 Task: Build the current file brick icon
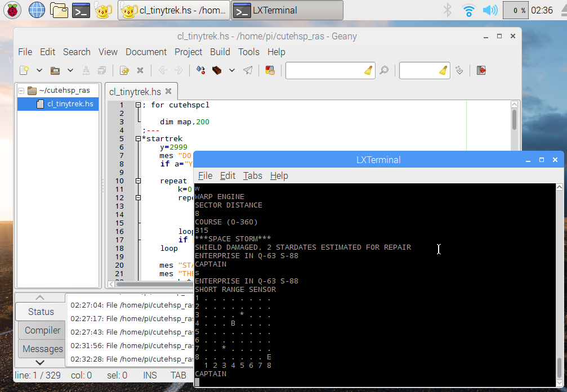[x=217, y=70]
